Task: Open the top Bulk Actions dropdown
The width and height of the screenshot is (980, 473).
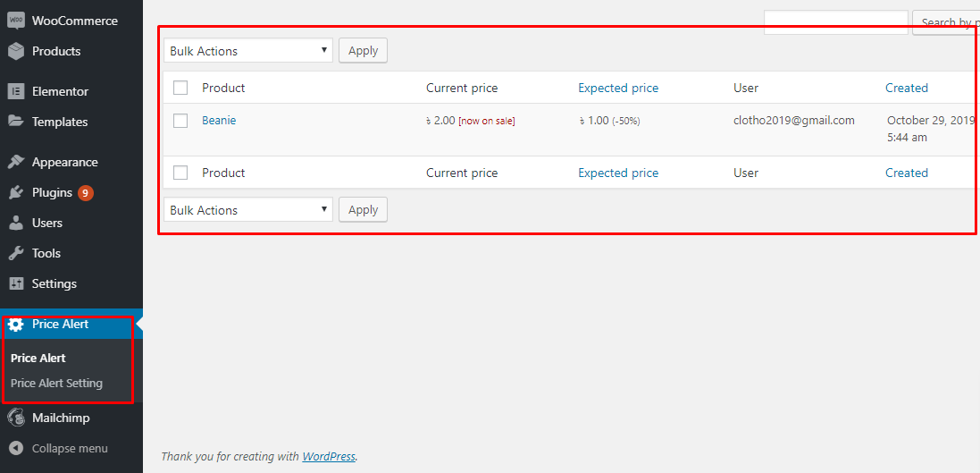Action: 248,51
